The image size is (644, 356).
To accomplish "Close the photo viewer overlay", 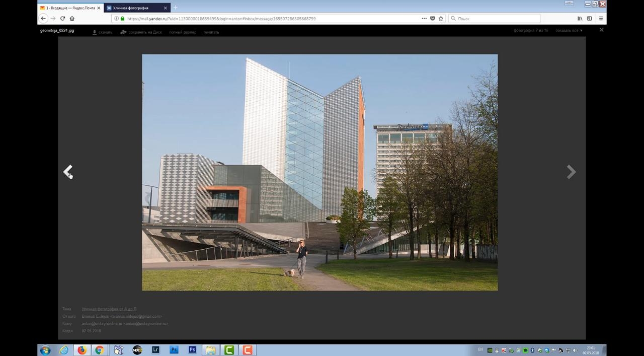I will (x=601, y=30).
